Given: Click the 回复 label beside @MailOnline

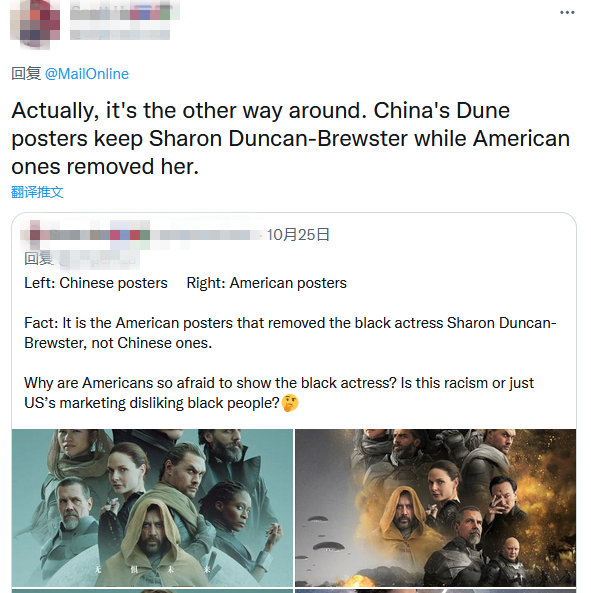Looking at the screenshot, I should (x=26, y=74).
